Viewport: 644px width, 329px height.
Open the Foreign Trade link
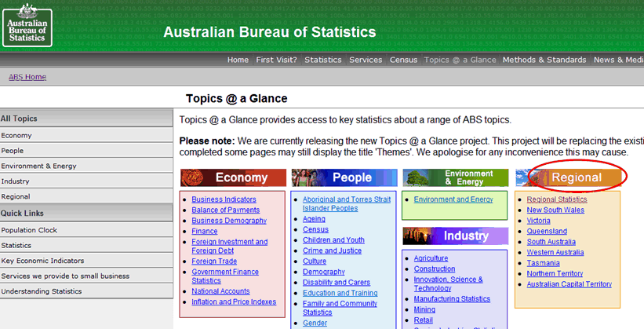pyautogui.click(x=214, y=261)
